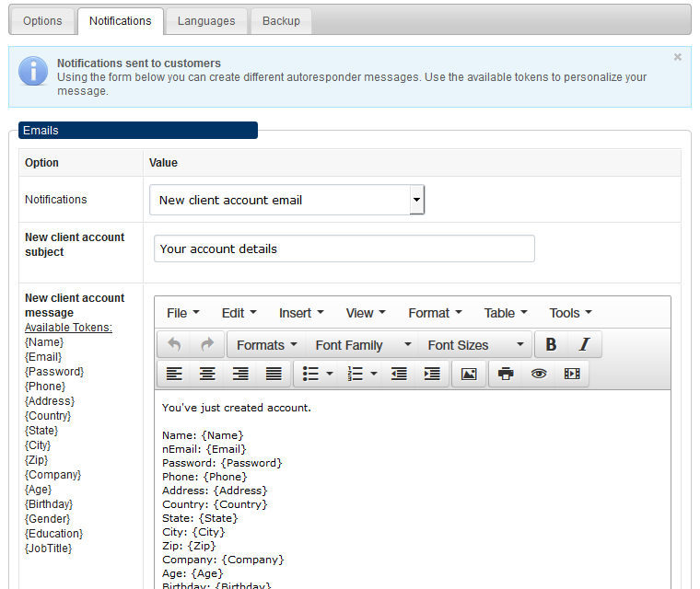Screen dimensions: 700x589
Task: Click the {Gender} token in list
Action: [47, 519]
